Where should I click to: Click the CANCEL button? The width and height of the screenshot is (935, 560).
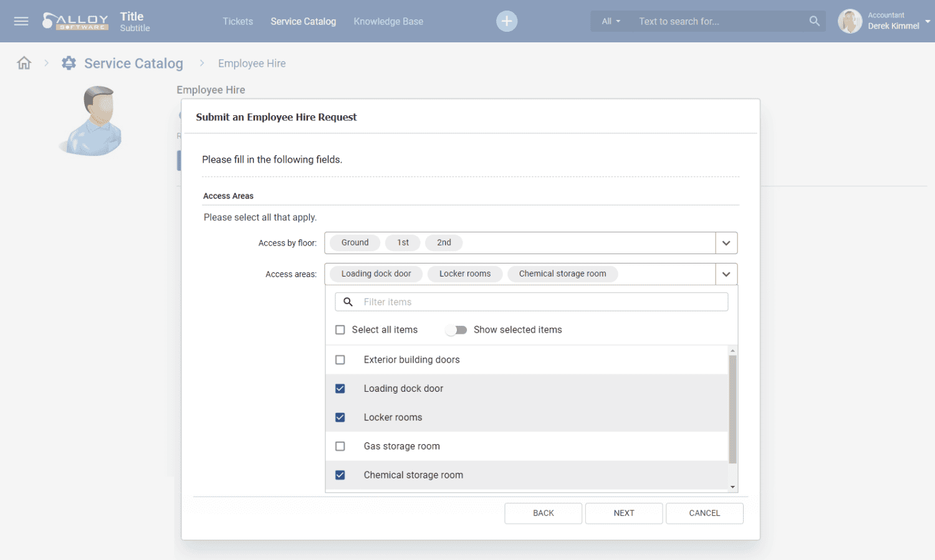click(704, 513)
